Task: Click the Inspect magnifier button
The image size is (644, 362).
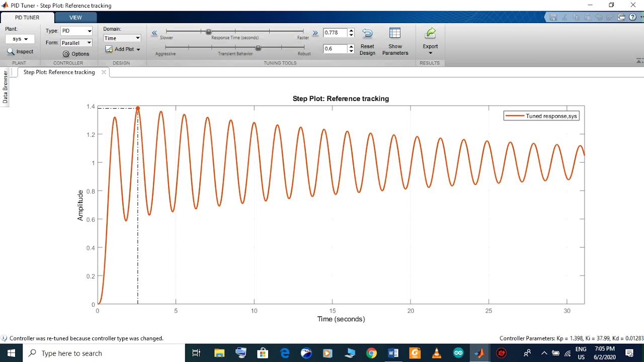Action: pyautogui.click(x=21, y=51)
